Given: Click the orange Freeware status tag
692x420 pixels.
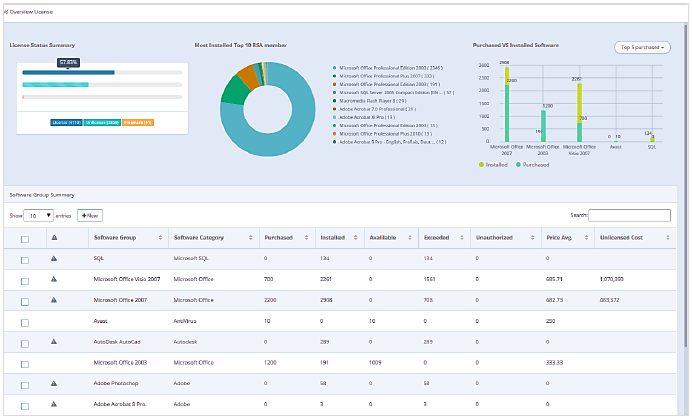Looking at the screenshot, I should point(138,122).
